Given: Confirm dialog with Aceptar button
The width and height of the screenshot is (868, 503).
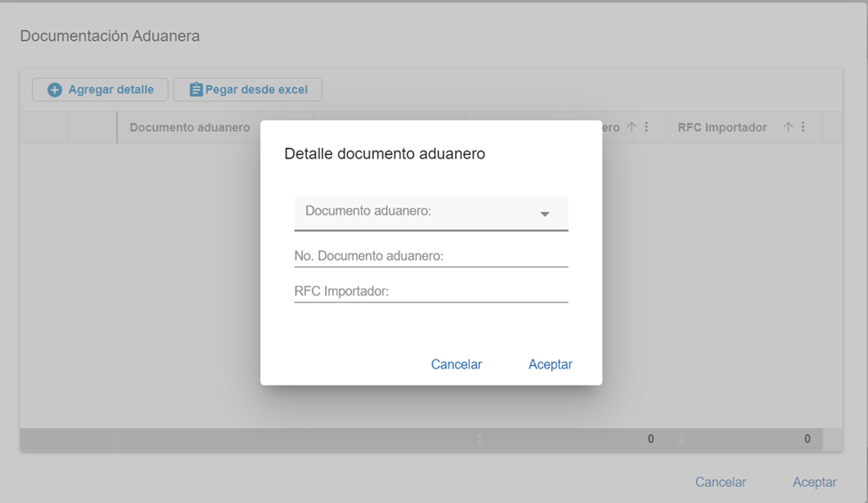Looking at the screenshot, I should point(550,364).
